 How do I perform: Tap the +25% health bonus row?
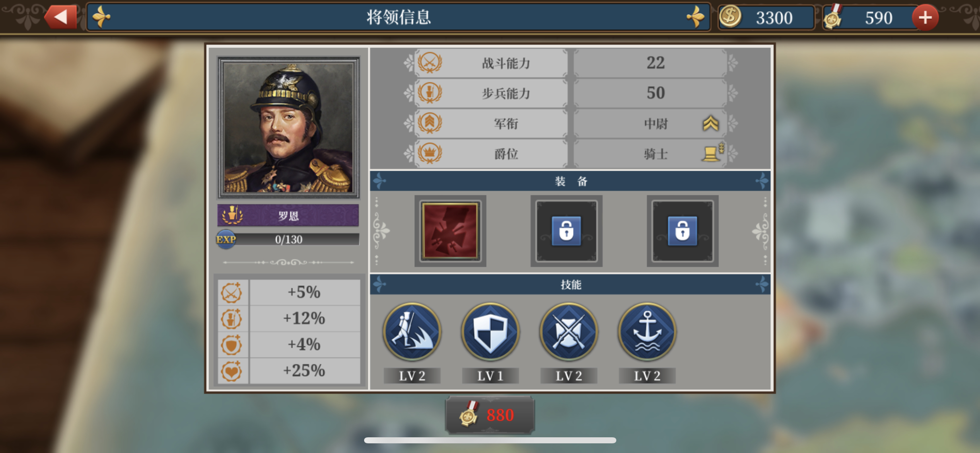click(289, 370)
